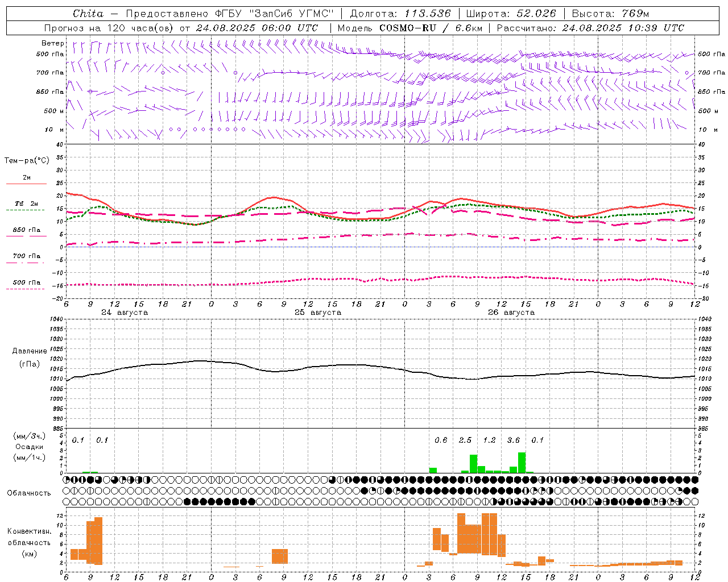Viewport: 728px width, 582px height.
Task: Click the "Облачность" cloudiness label
Action: (29, 493)
